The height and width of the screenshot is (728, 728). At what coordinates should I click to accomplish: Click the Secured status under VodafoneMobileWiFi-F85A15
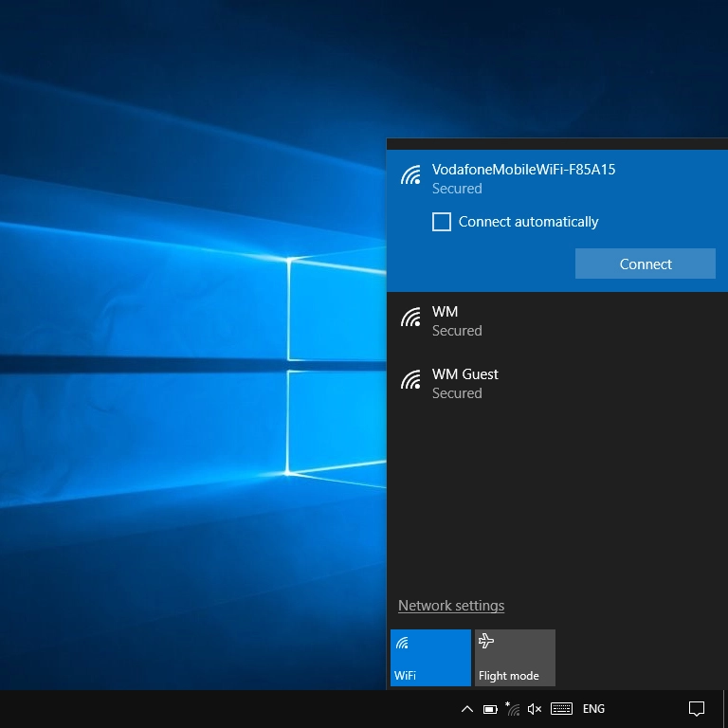(x=457, y=189)
